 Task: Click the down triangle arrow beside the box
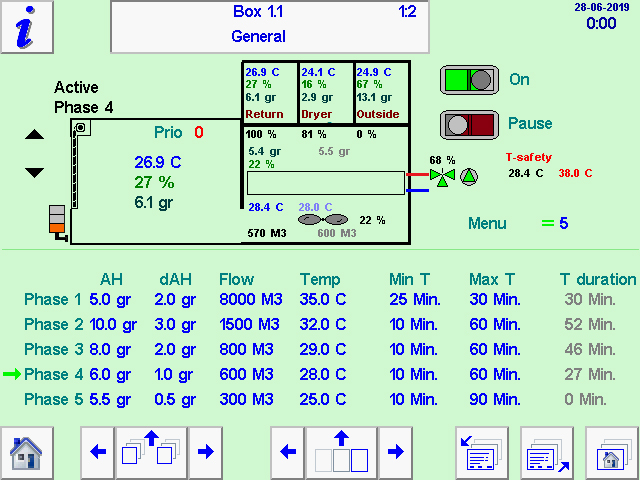pos(35,172)
